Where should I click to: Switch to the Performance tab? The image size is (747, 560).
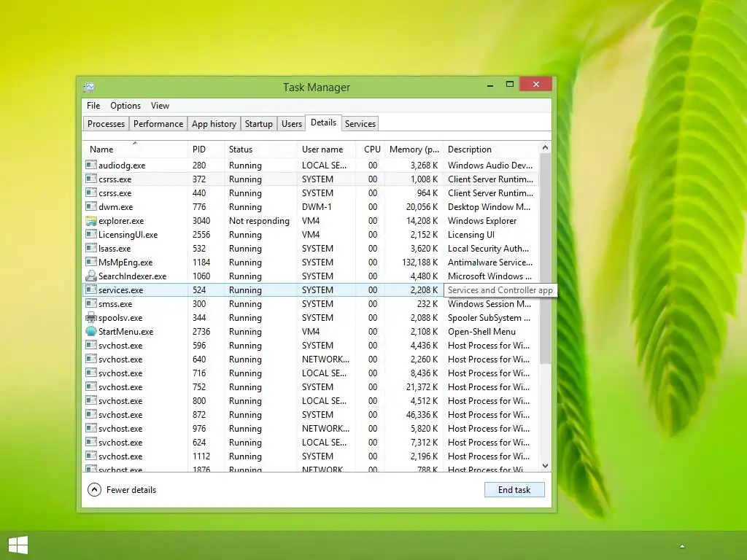tap(158, 124)
